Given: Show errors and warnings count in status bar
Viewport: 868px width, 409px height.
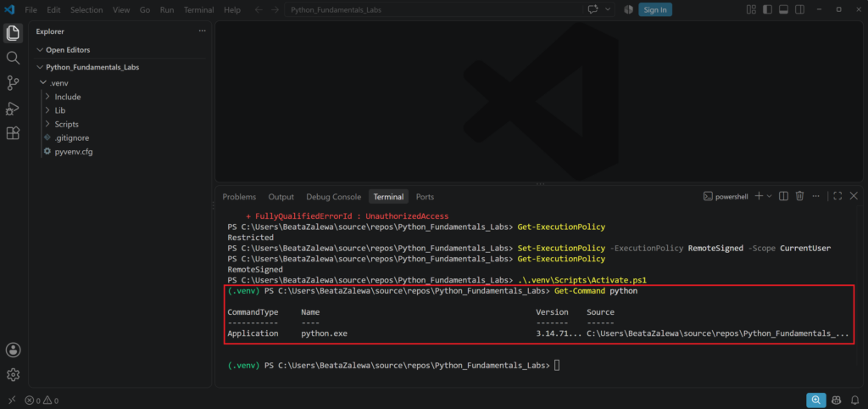Looking at the screenshot, I should click(x=42, y=401).
